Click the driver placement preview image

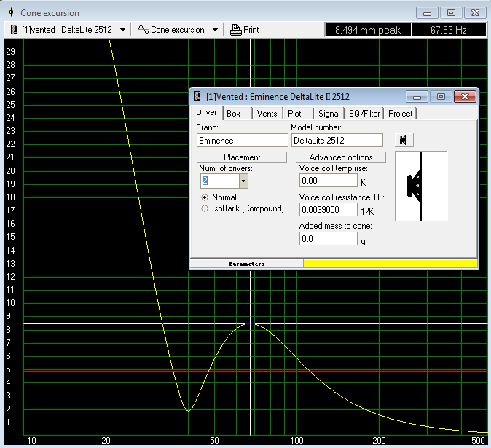[421, 186]
